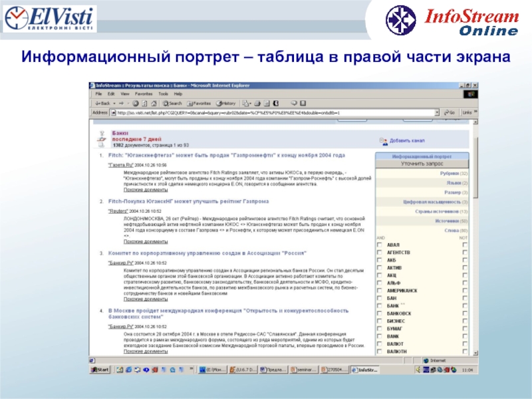Open the History pane toolbar button
The height and width of the screenshot is (399, 532).
coord(226,104)
